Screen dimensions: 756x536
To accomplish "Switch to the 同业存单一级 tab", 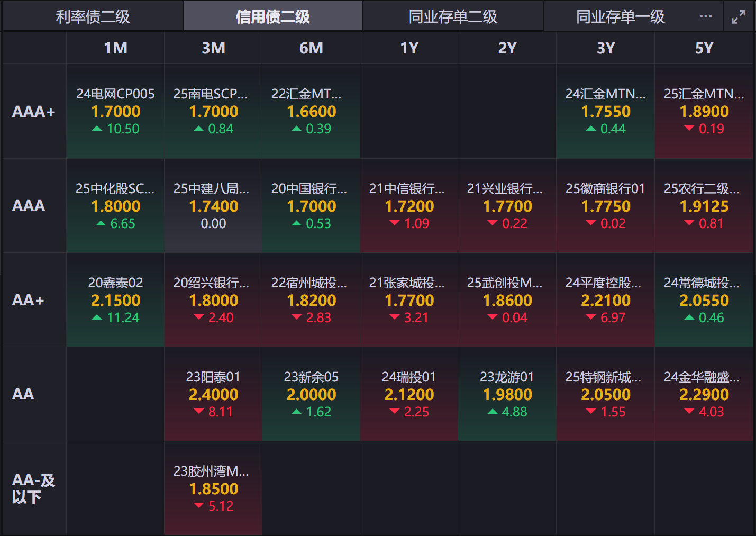I will click(x=620, y=16).
